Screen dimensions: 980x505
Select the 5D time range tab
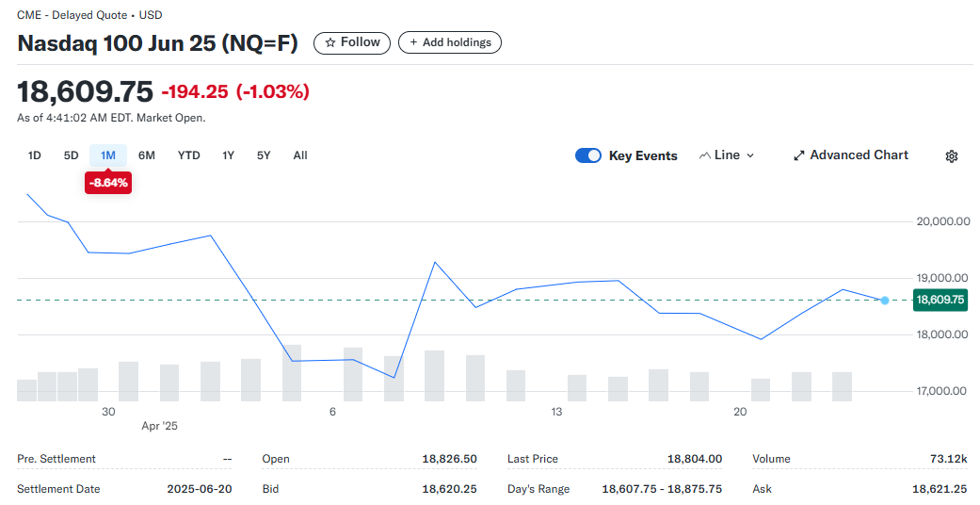click(x=71, y=155)
